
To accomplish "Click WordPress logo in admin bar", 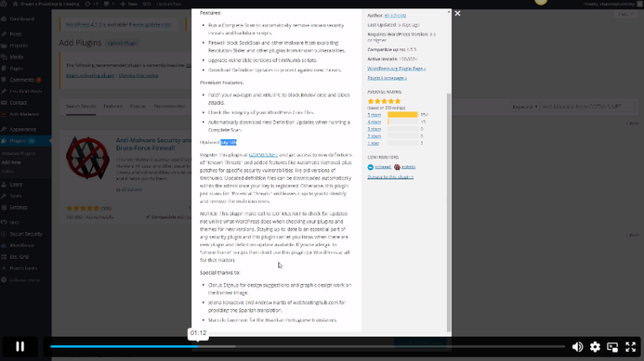I will [x=3, y=3].
